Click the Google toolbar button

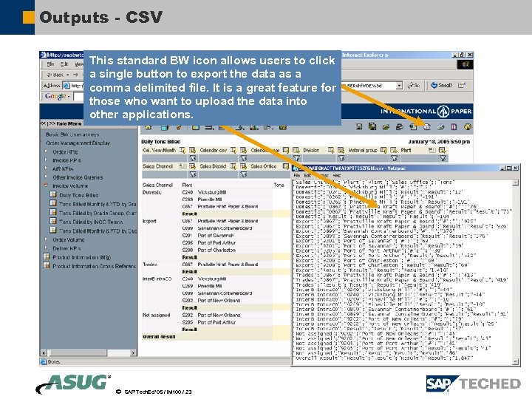(57, 96)
